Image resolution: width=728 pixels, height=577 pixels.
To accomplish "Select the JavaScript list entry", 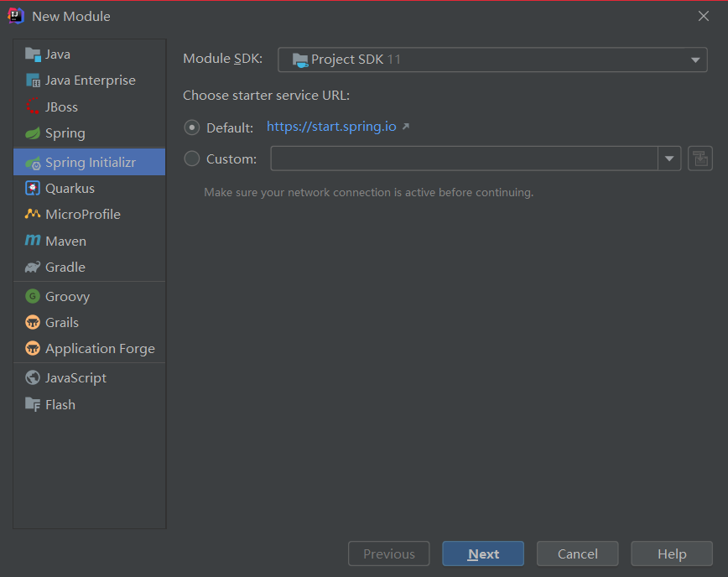I will (89, 378).
